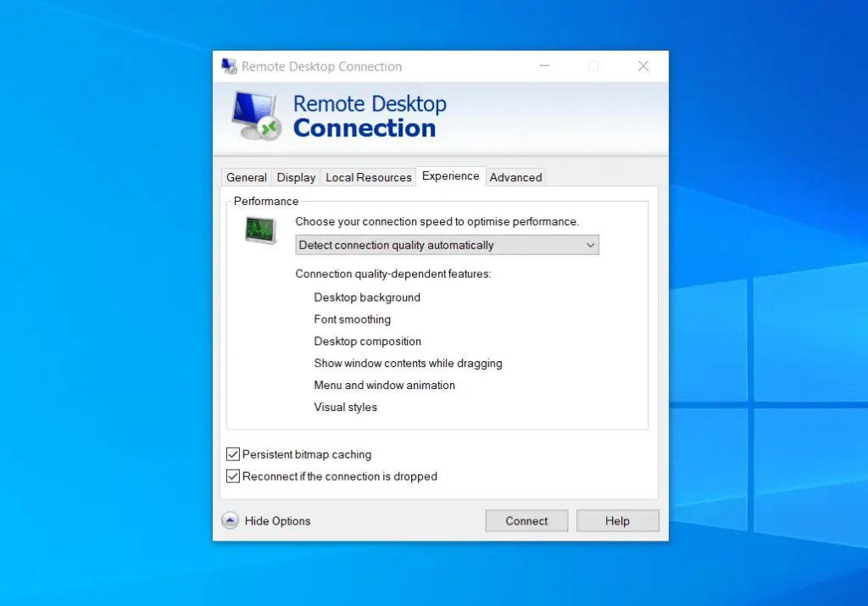The image size is (868, 606).
Task: Disable Reconnect if the connection is dropped
Action: [233, 476]
